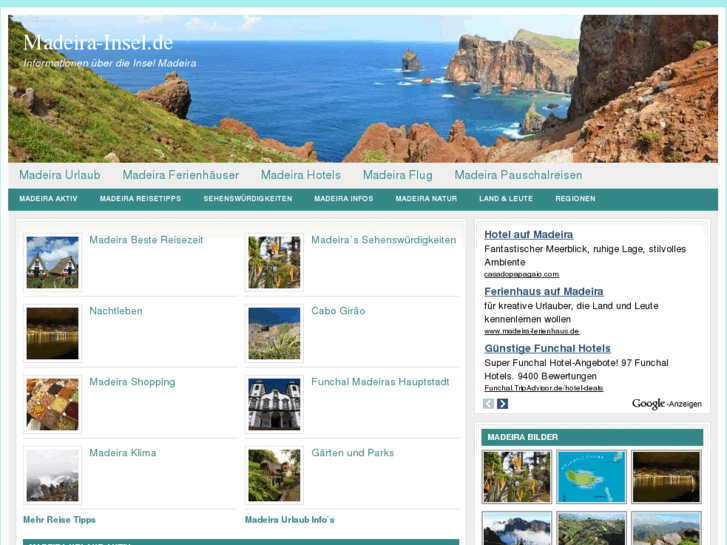Open Madeira Klima link

[122, 453]
